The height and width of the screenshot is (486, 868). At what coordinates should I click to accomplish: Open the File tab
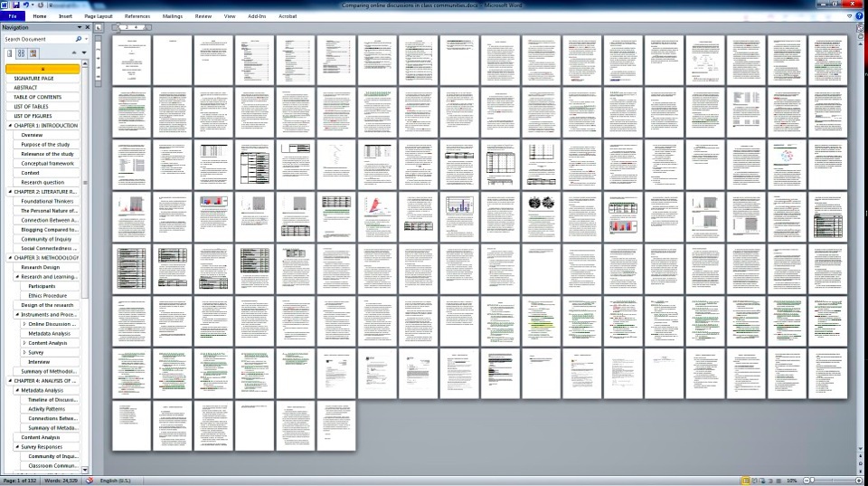click(x=12, y=16)
